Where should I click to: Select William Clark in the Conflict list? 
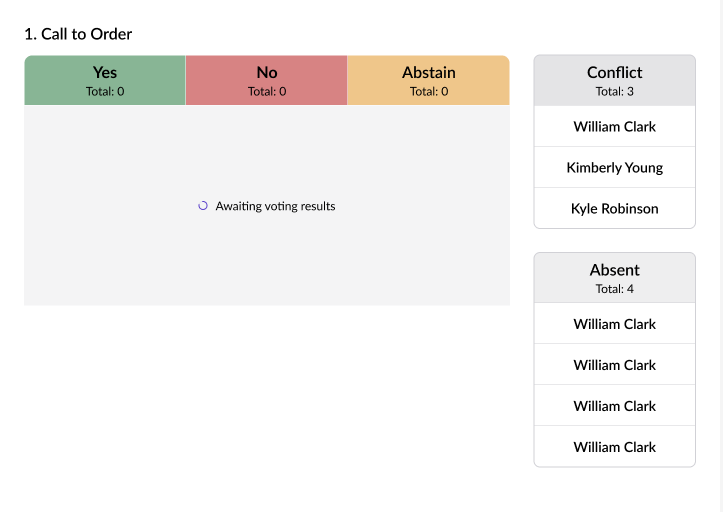[614, 127]
